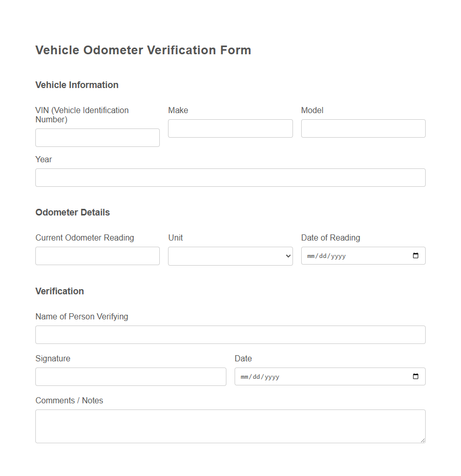The height and width of the screenshot is (476, 461).
Task: Click inside the Signature field
Action: point(131,376)
